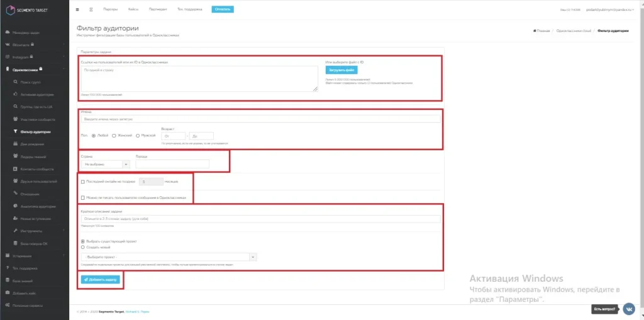The image size is (644, 320).
Task: Click the Instagram icon in the sidebar
Action: [x=8, y=57]
